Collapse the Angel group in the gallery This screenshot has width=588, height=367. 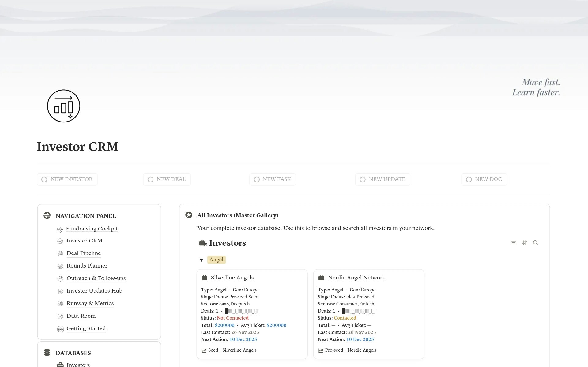point(201,260)
